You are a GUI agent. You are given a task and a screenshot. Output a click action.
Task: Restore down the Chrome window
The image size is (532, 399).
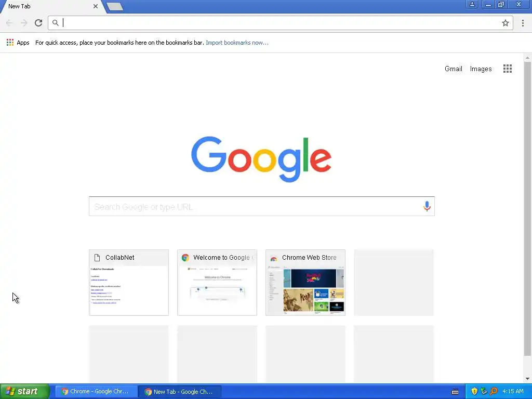501,4
